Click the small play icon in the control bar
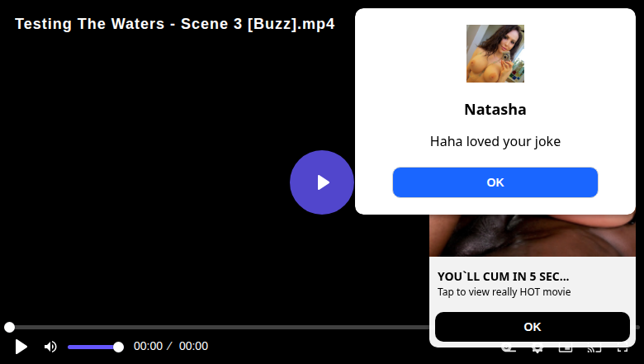 21,347
